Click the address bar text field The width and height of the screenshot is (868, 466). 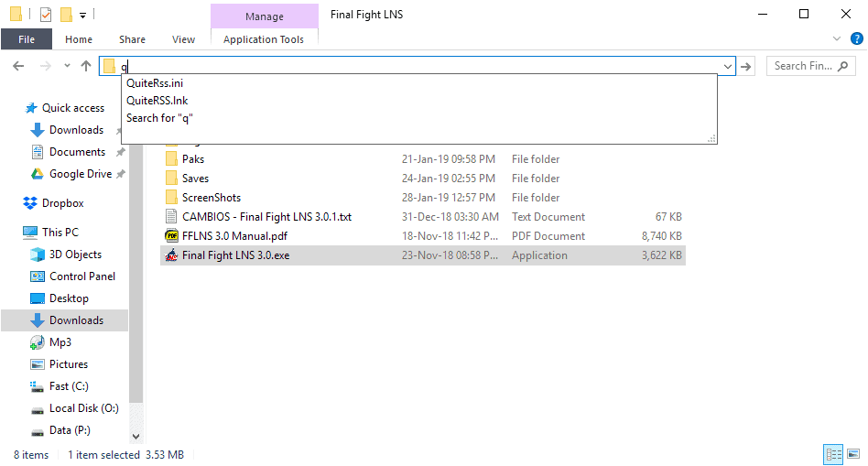pos(418,67)
